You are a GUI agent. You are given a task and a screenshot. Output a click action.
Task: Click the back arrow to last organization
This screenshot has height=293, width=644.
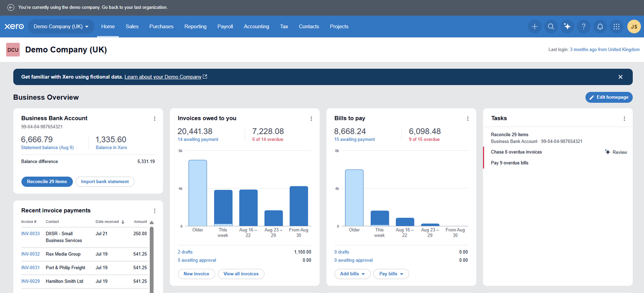pyautogui.click(x=11, y=7)
